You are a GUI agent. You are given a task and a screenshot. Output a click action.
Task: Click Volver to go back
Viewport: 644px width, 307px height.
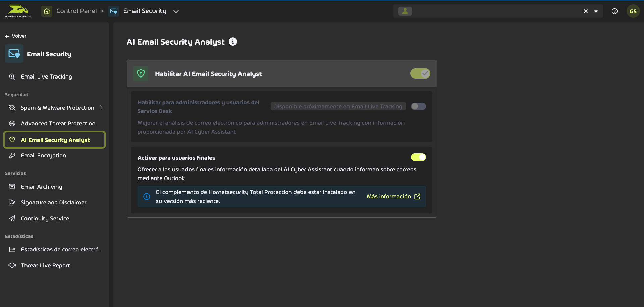[x=16, y=36]
